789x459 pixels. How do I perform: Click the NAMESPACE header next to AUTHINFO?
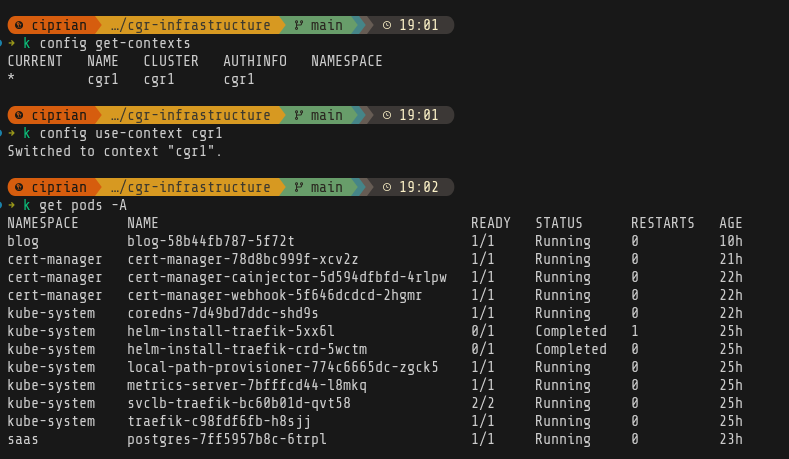click(347, 61)
